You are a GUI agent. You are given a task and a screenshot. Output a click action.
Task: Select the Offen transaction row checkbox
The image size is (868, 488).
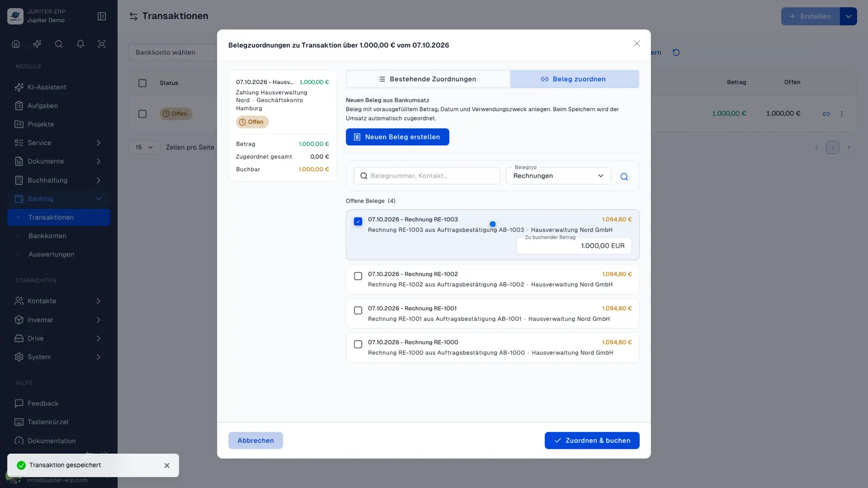coord(142,114)
